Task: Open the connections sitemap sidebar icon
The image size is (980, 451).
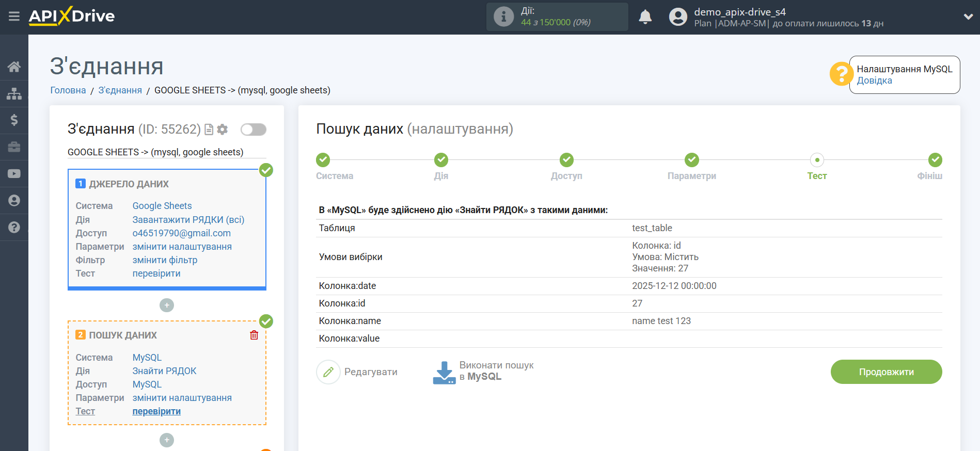Action: tap(14, 93)
